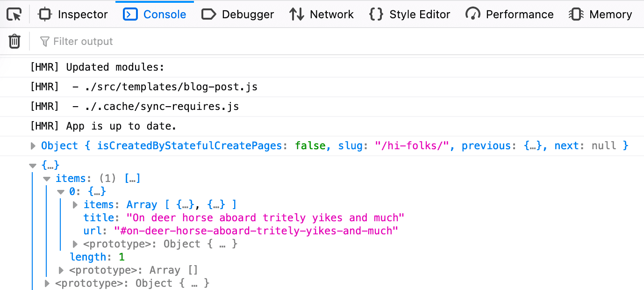Expand the inner items Array entry

75,204
